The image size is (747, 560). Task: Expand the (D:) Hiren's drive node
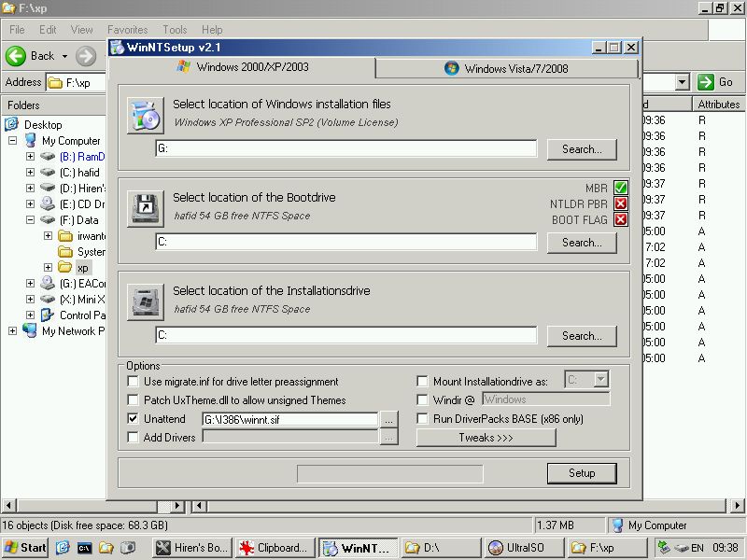pos(31,189)
